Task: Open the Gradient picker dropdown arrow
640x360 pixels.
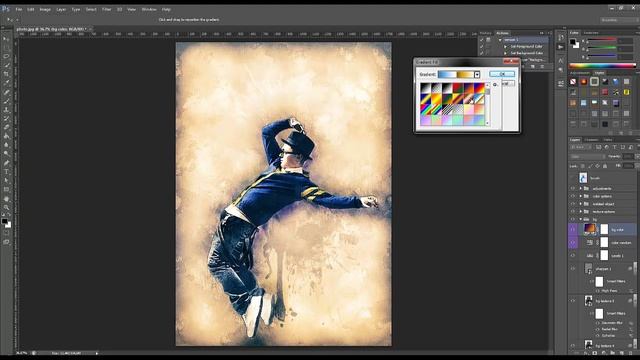Action: point(476,74)
